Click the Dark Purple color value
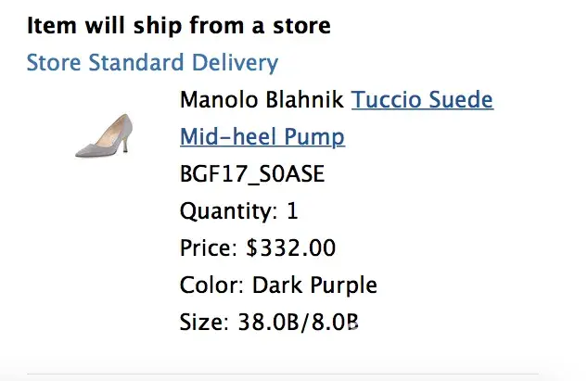This screenshot has height=381, width=588. coord(314,286)
